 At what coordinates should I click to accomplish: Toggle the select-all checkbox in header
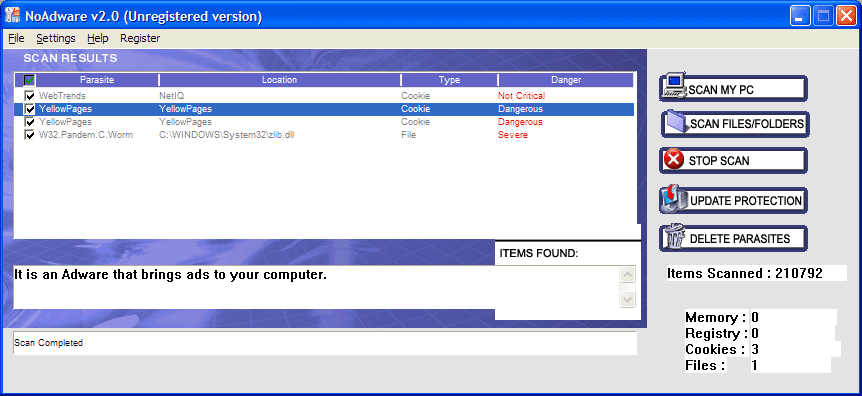pyautogui.click(x=29, y=80)
